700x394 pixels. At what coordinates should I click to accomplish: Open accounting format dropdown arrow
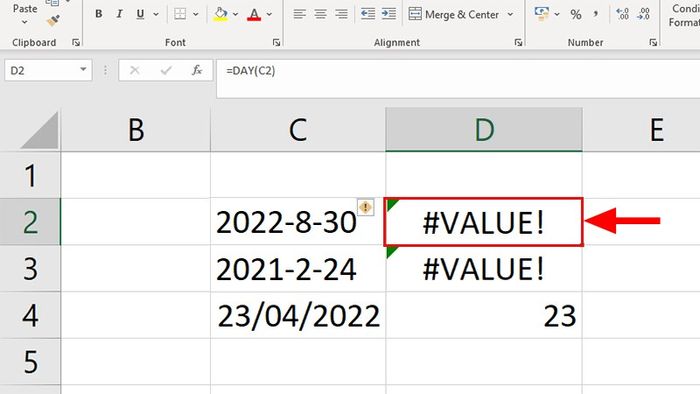point(557,14)
